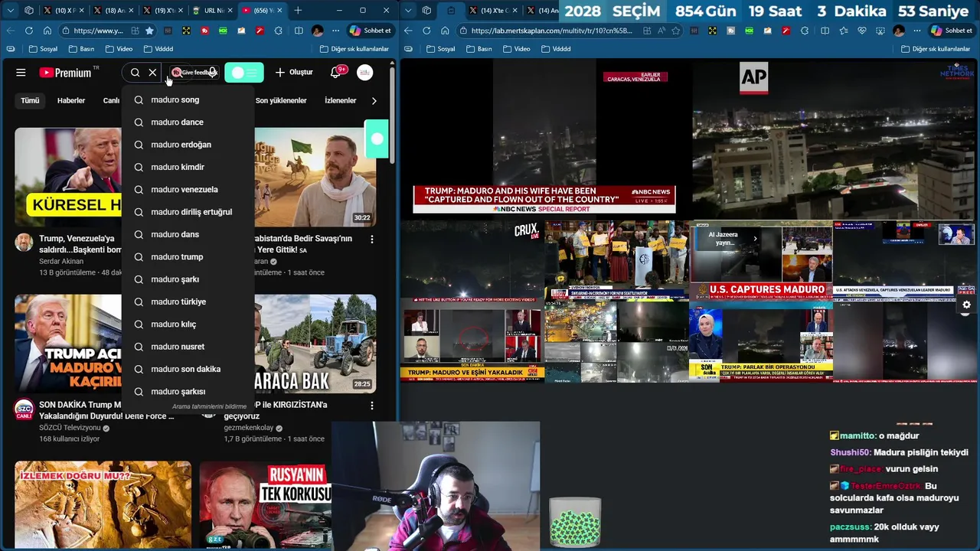
Task: Reload page in right browser
Action: point(426,31)
